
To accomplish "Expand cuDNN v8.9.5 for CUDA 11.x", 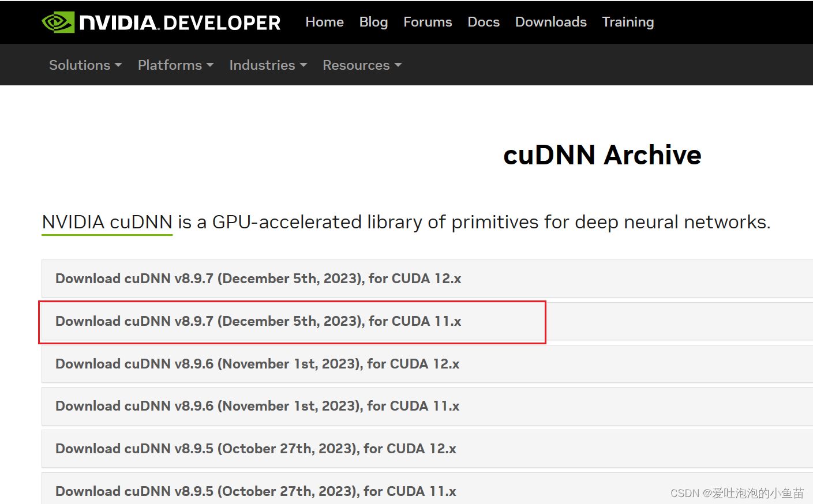I will click(427, 489).
